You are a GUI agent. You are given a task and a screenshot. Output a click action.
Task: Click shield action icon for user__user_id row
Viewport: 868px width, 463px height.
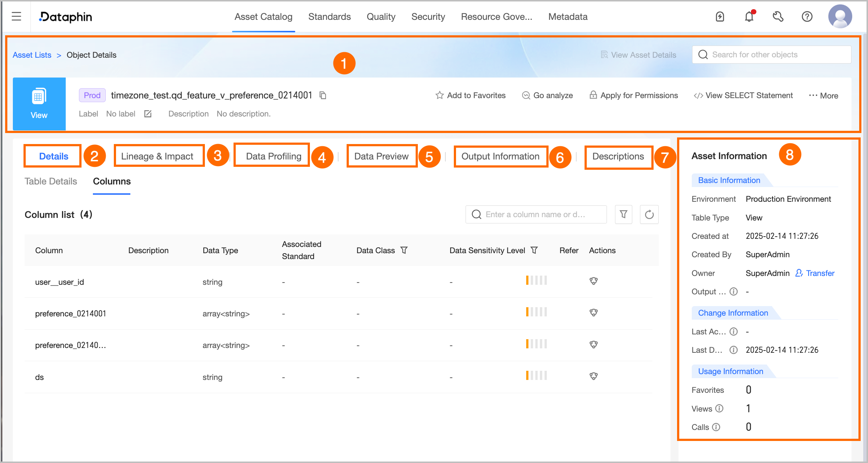coord(593,281)
